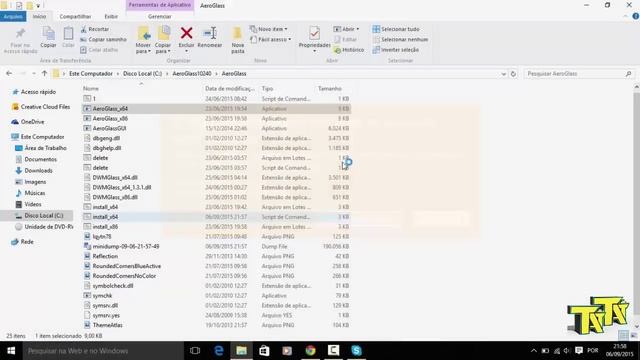This screenshot has width=640, height=360.
Task: Click Selecionar tudo
Action: 396,29
